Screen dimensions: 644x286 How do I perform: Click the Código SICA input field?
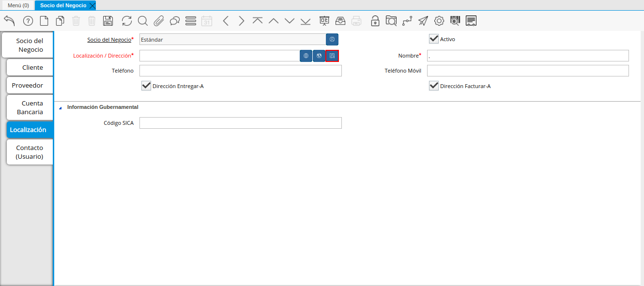(x=240, y=123)
